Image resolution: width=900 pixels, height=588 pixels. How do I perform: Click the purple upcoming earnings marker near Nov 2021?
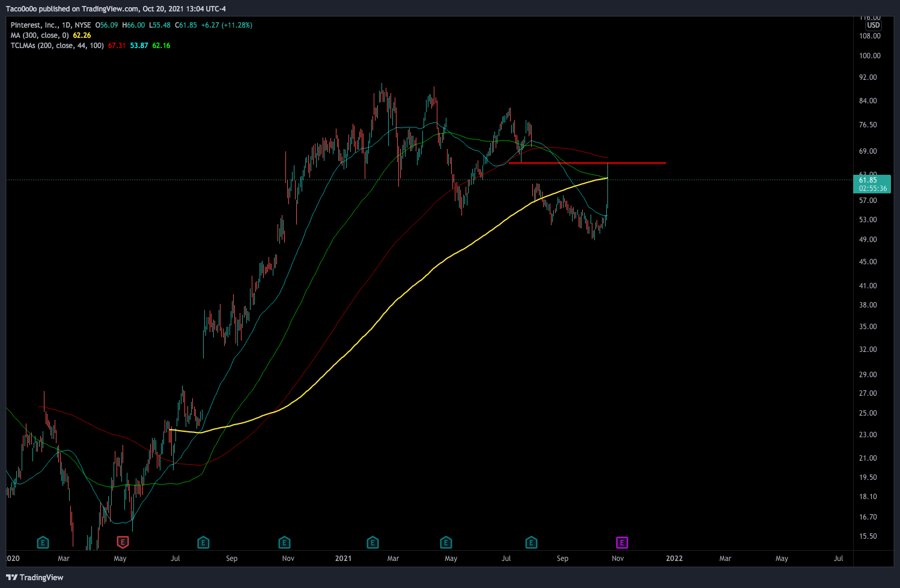pyautogui.click(x=622, y=542)
